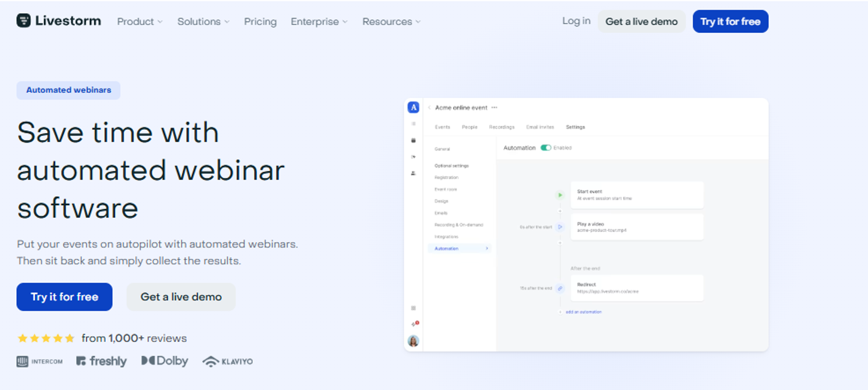Screen dimensions: 868x390
Task: Toggle the Automation Enabled switch
Action: (546, 148)
